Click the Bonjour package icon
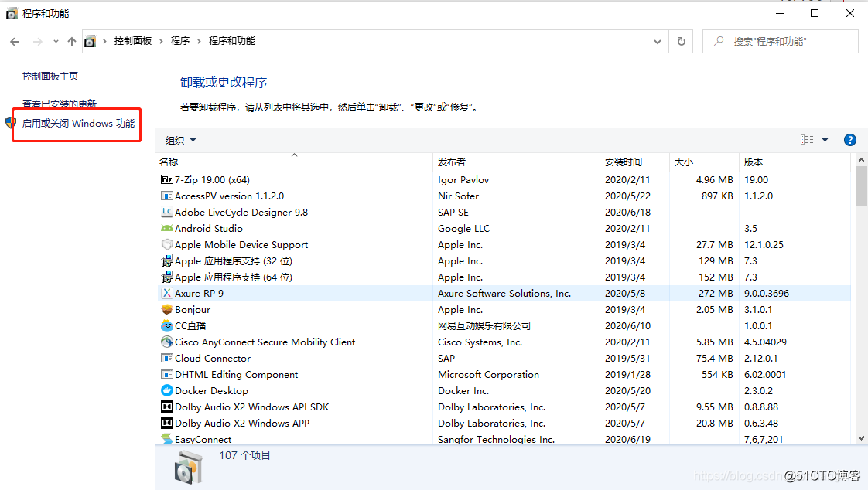The height and width of the screenshot is (490, 868). coord(166,309)
